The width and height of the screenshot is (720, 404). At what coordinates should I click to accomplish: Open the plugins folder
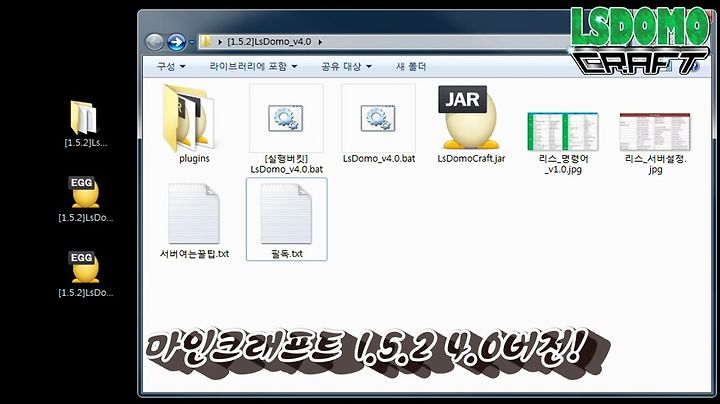188,118
